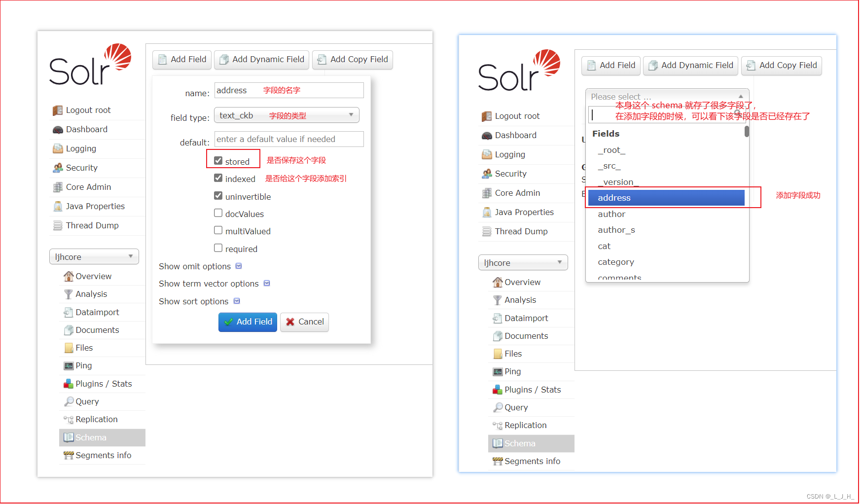This screenshot has height=504, width=862.
Task: Click Documents icon in left window
Action: tap(69, 330)
